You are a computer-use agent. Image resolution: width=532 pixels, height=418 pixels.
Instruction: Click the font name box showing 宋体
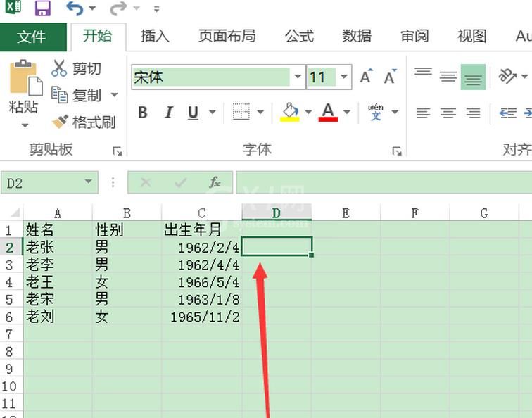coord(211,77)
